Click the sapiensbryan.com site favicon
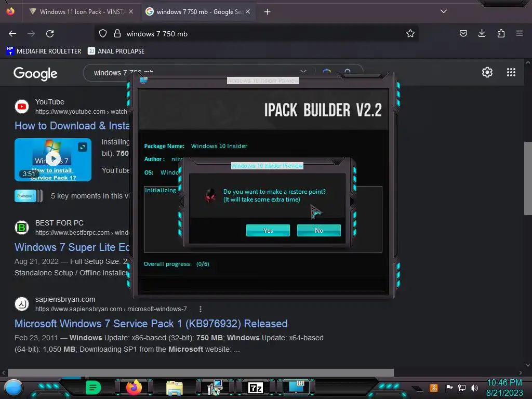Viewport: 532px width, 399px height. 22,303
